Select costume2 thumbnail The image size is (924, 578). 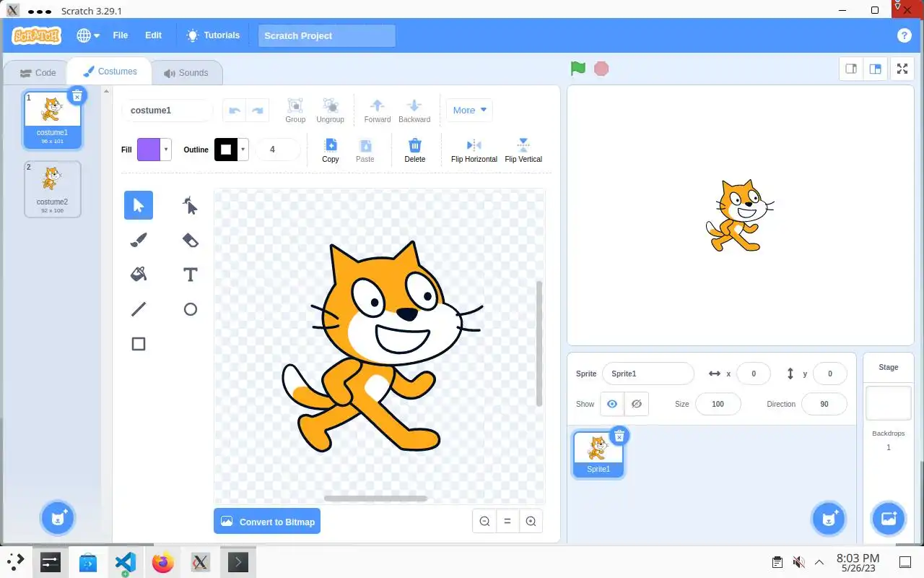pyautogui.click(x=53, y=189)
